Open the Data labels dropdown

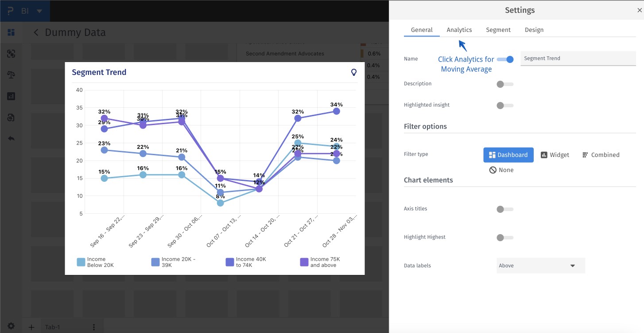coord(541,266)
